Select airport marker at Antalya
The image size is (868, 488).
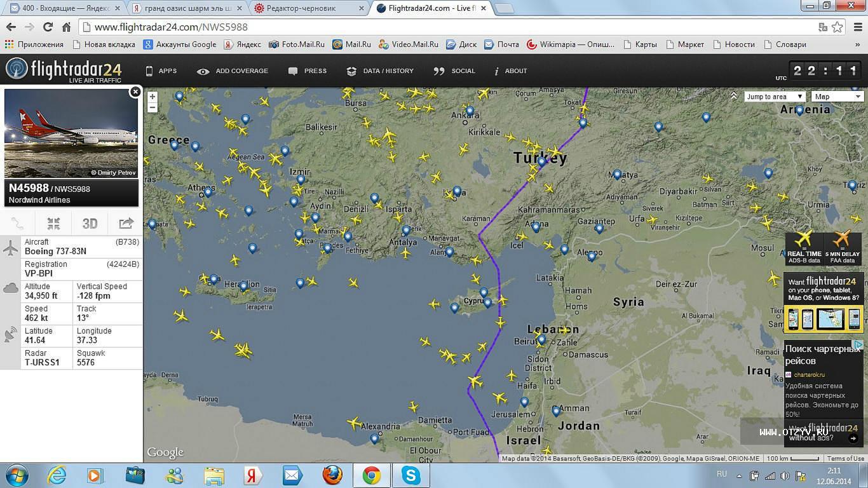(406, 231)
